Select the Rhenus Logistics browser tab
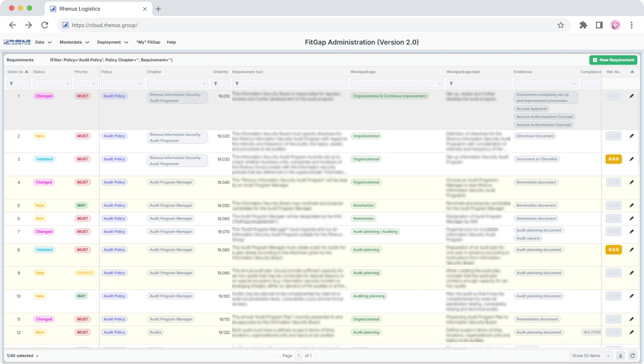This screenshot has width=644, height=364. (98, 9)
